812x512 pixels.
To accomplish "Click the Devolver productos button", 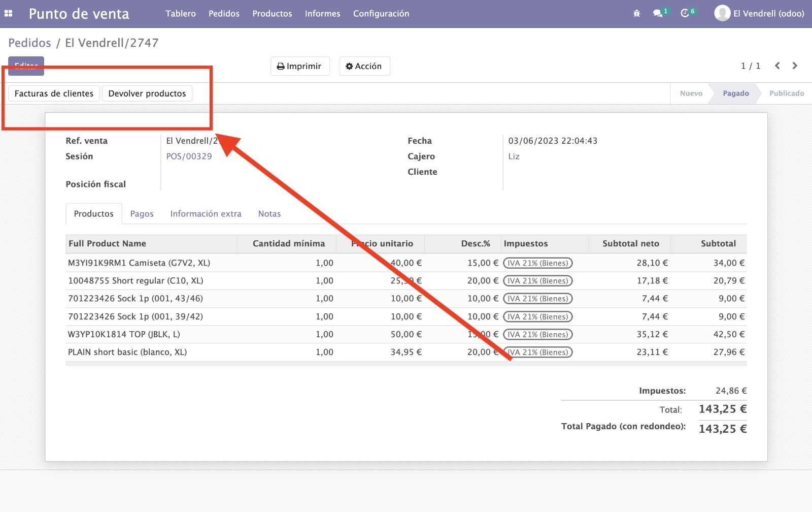I will 147,93.
